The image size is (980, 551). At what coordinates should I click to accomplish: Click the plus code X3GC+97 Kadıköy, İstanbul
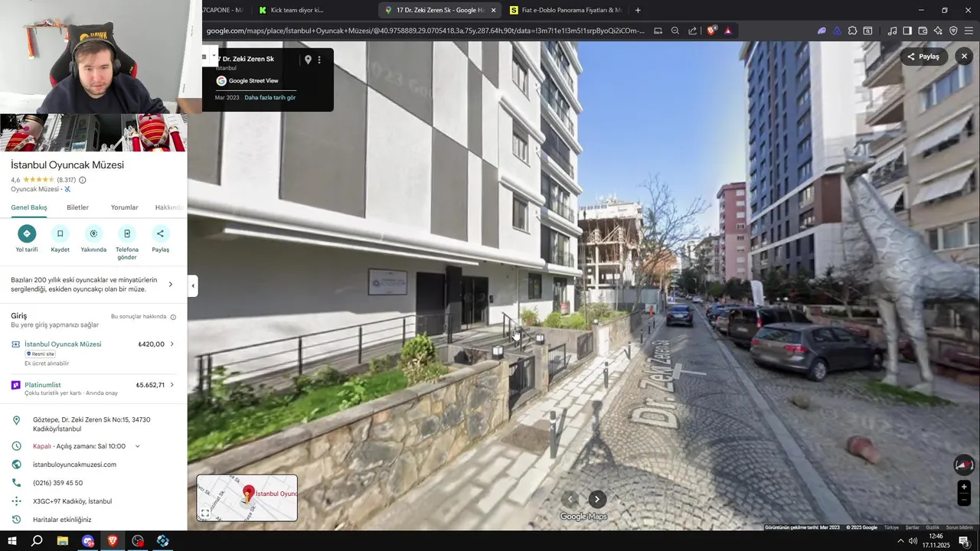click(72, 501)
